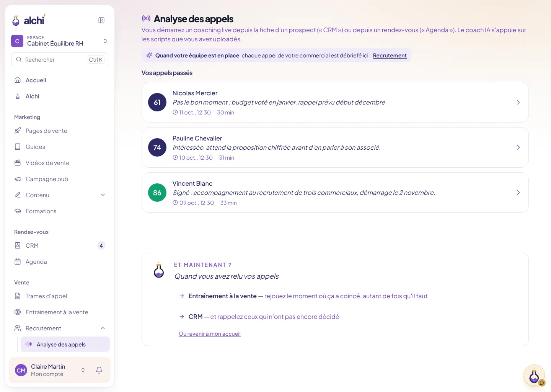Viewport: 551px width, 392px height.
Task: Click the CRM badge showing 4
Action: coord(101,245)
